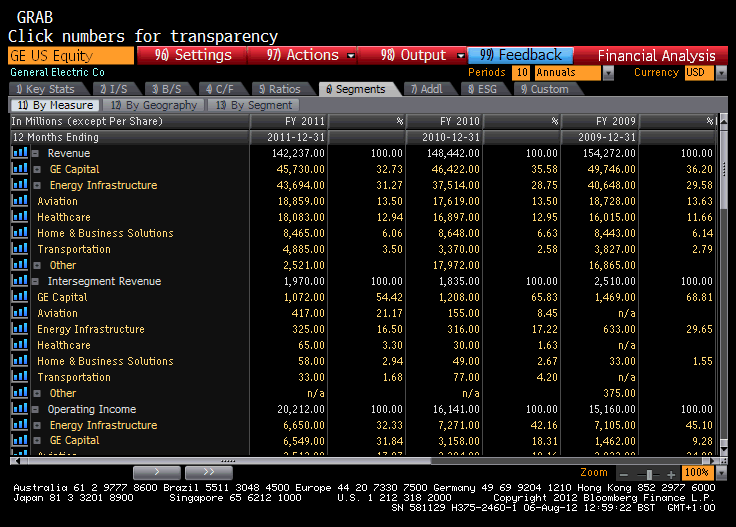This screenshot has width=736, height=527.
Task: Expand GE Capital under Operating Income
Action: [x=37, y=441]
